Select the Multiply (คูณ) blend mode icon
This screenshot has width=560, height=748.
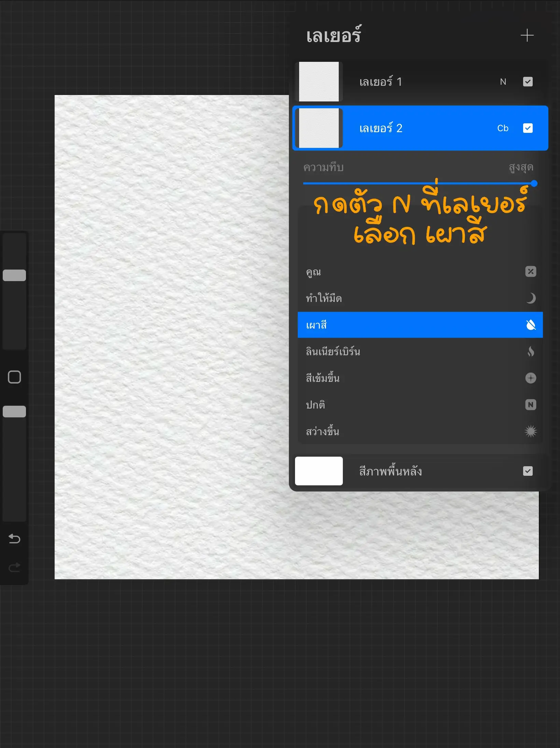(530, 272)
